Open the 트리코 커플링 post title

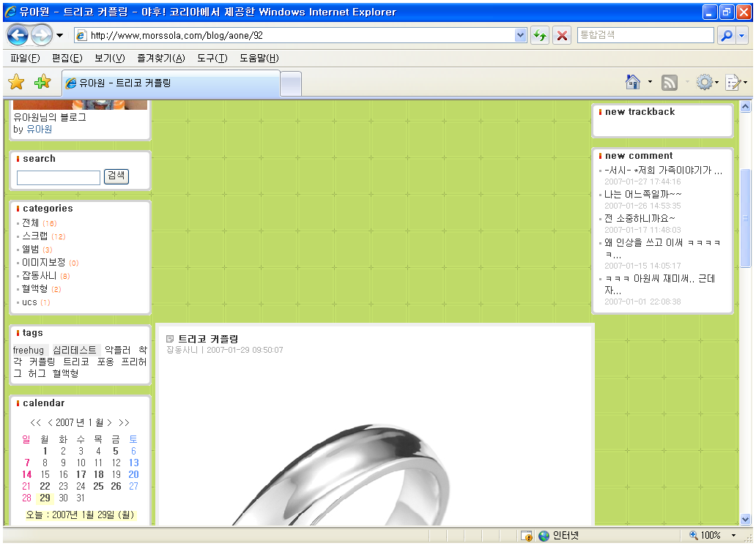pyautogui.click(x=208, y=339)
